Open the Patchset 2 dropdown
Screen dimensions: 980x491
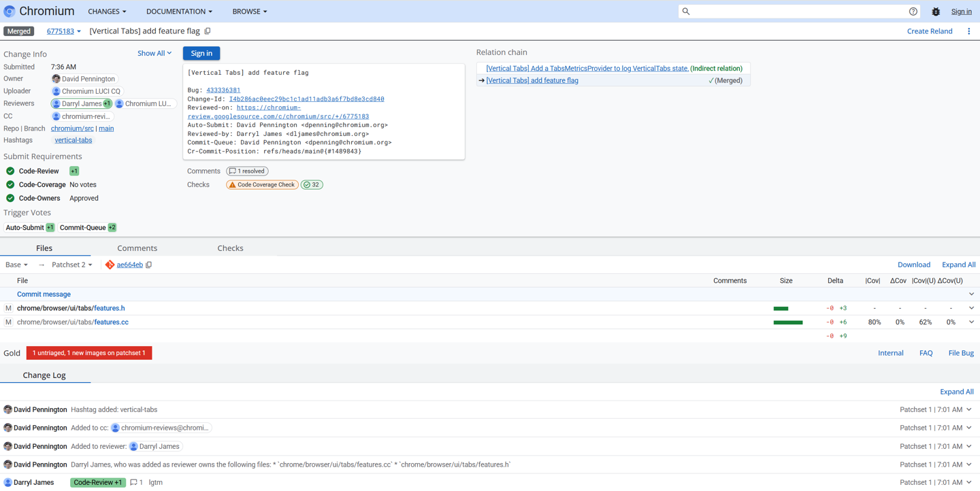[x=71, y=265]
